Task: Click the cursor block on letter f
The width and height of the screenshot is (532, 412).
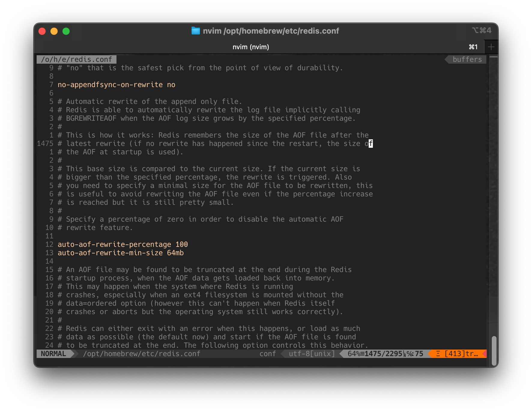Action: tap(371, 144)
